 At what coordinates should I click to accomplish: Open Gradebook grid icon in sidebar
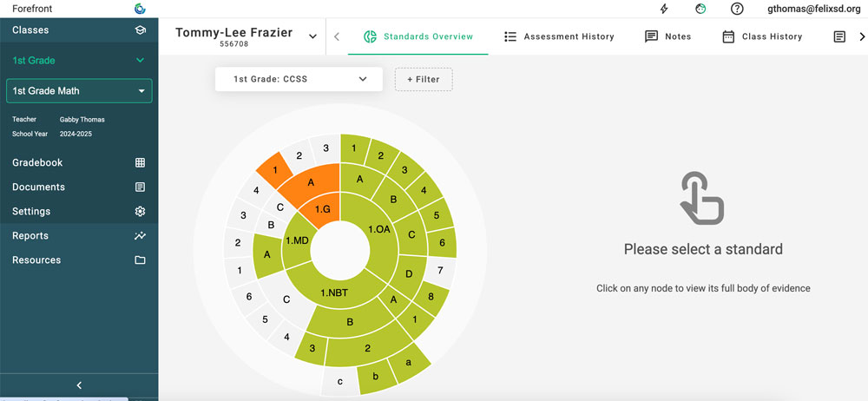coord(140,162)
